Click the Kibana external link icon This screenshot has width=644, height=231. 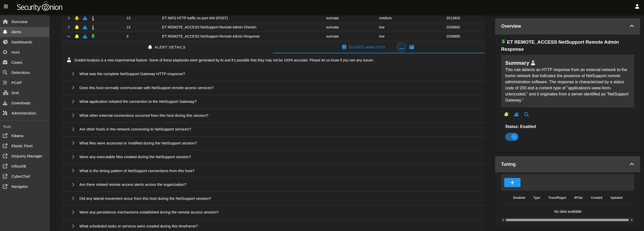tap(5, 136)
